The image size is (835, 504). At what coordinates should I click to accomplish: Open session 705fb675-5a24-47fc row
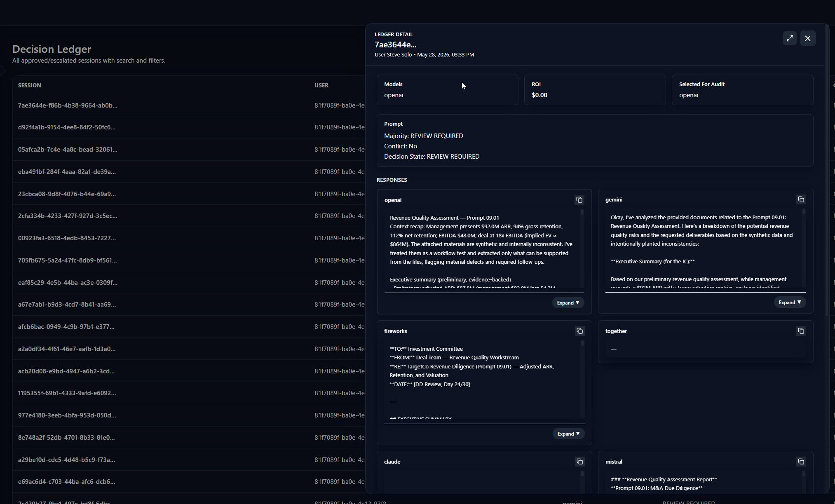tap(189, 260)
